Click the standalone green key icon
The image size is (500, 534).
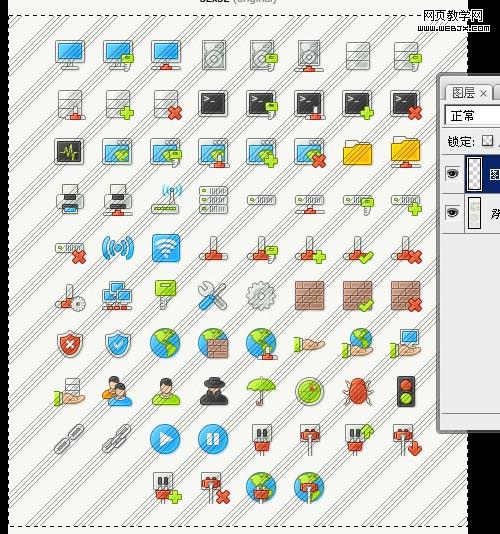pos(166,294)
